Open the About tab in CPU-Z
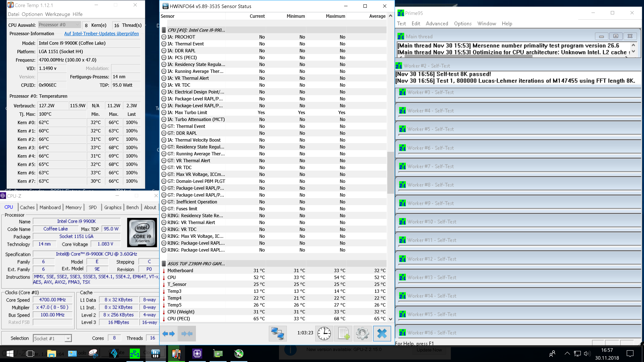 point(150,207)
